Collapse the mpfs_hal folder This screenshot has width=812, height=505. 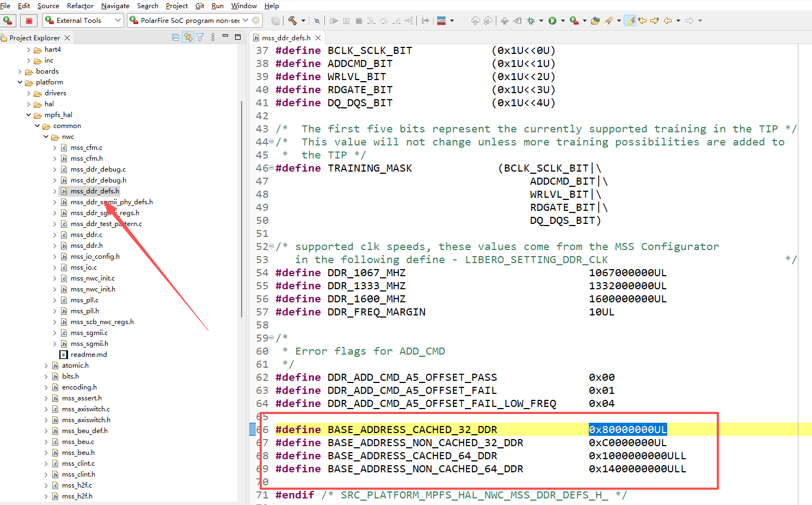pos(29,115)
